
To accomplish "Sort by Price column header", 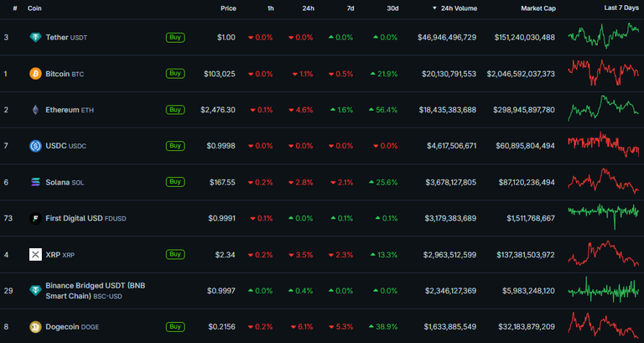I will click(228, 8).
